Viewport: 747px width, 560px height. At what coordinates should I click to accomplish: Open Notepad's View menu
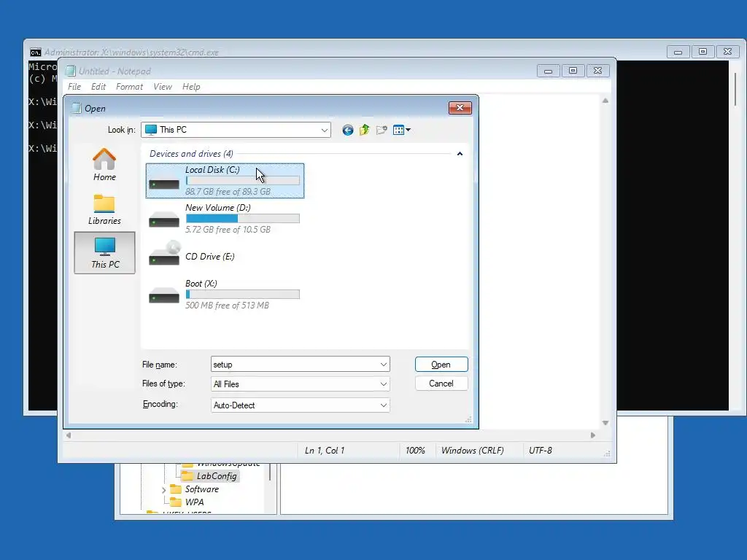pyautogui.click(x=163, y=87)
